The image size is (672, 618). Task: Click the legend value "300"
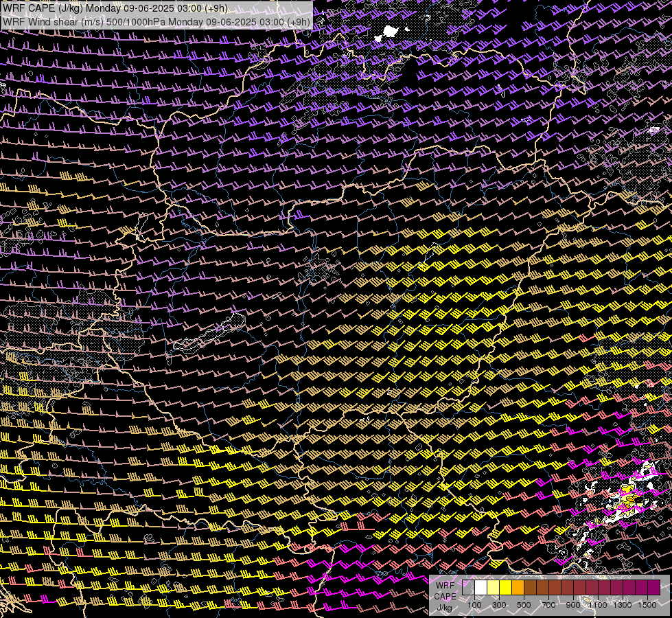pyautogui.click(x=499, y=605)
